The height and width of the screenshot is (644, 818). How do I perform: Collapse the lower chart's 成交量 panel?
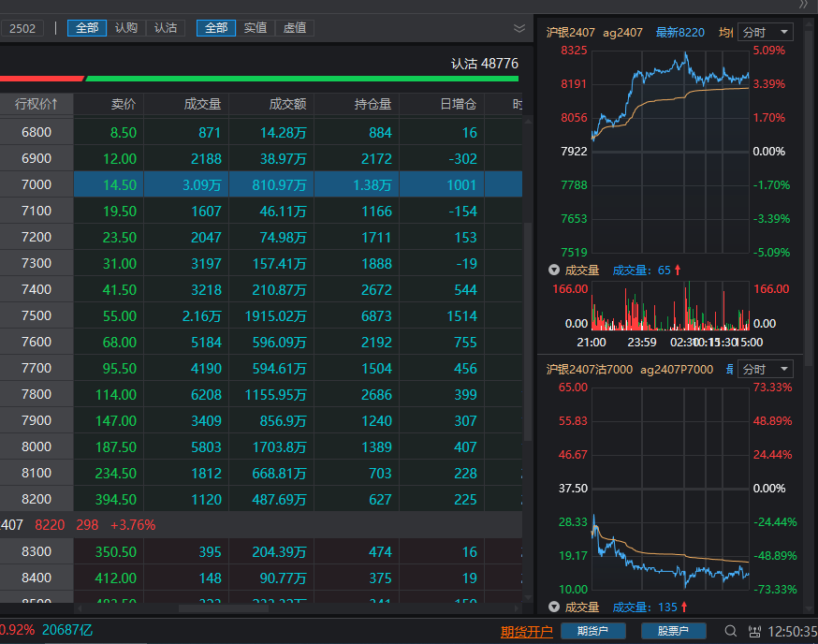(x=554, y=607)
